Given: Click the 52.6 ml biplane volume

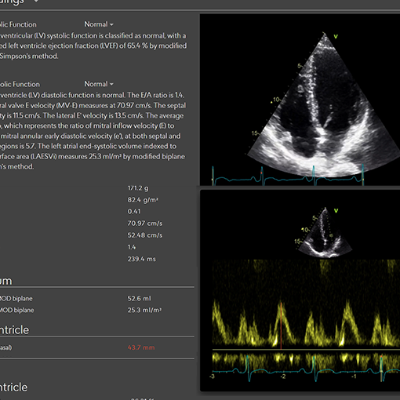Looking at the screenshot, I should tap(139, 298).
